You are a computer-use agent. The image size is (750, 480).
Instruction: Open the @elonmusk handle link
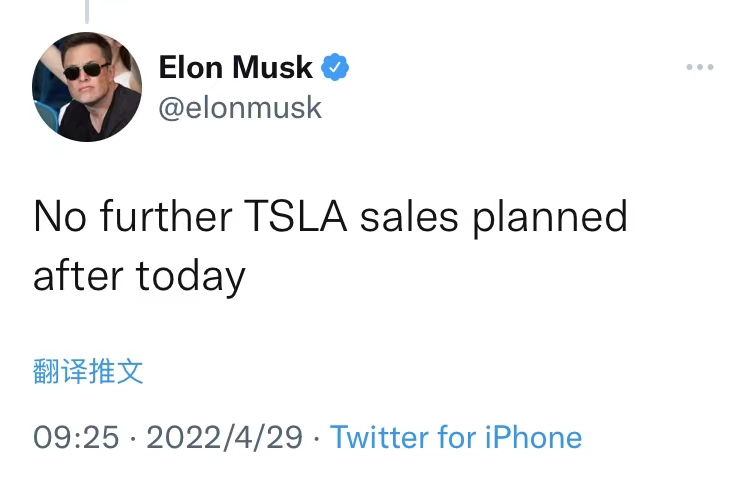point(240,107)
